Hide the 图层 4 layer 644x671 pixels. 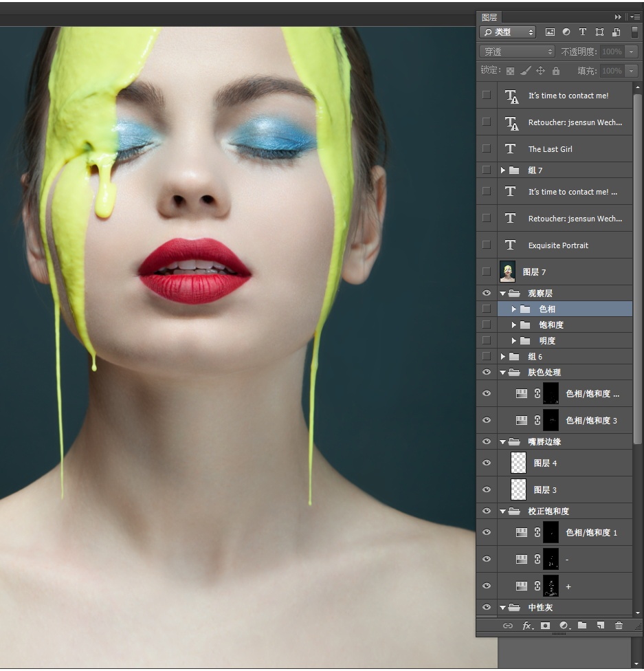[x=487, y=463]
